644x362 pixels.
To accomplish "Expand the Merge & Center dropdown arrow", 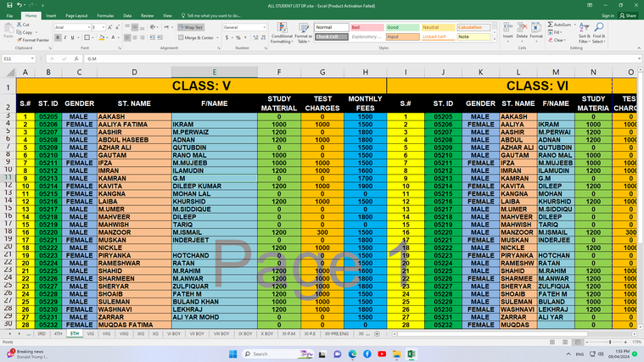I will [x=217, y=37].
